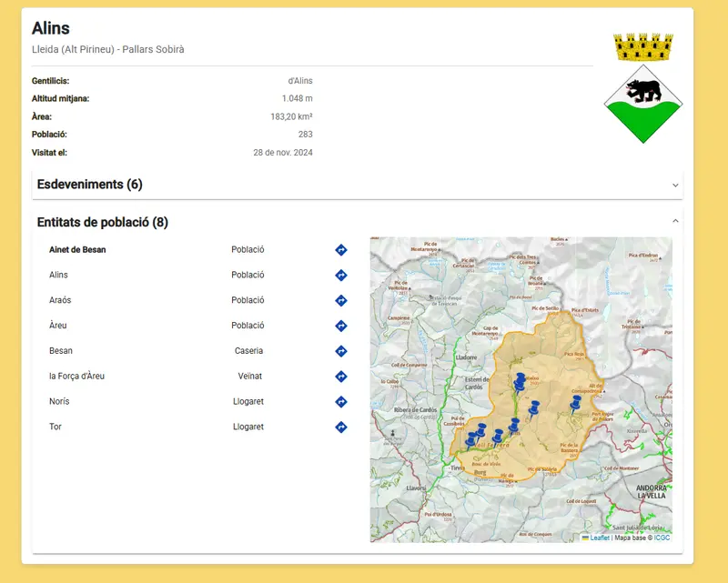Select the Norís list entry
The width and height of the screenshot is (728, 583).
(59, 401)
